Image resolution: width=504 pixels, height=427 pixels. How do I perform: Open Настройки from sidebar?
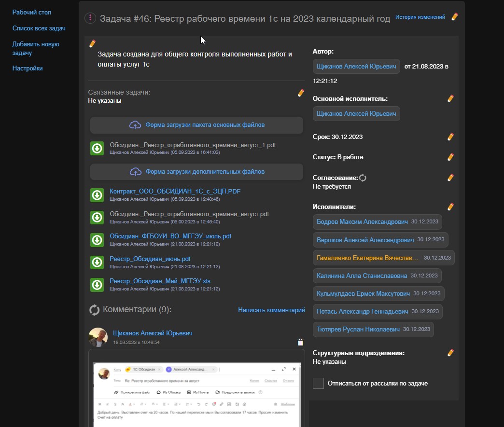28,69
